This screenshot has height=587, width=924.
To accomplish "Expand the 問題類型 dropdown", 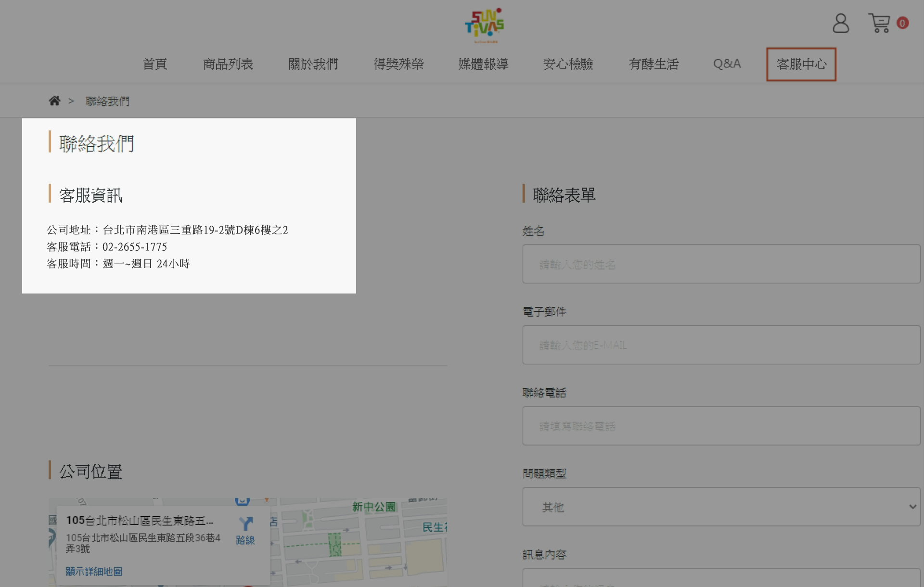I will 721,507.
